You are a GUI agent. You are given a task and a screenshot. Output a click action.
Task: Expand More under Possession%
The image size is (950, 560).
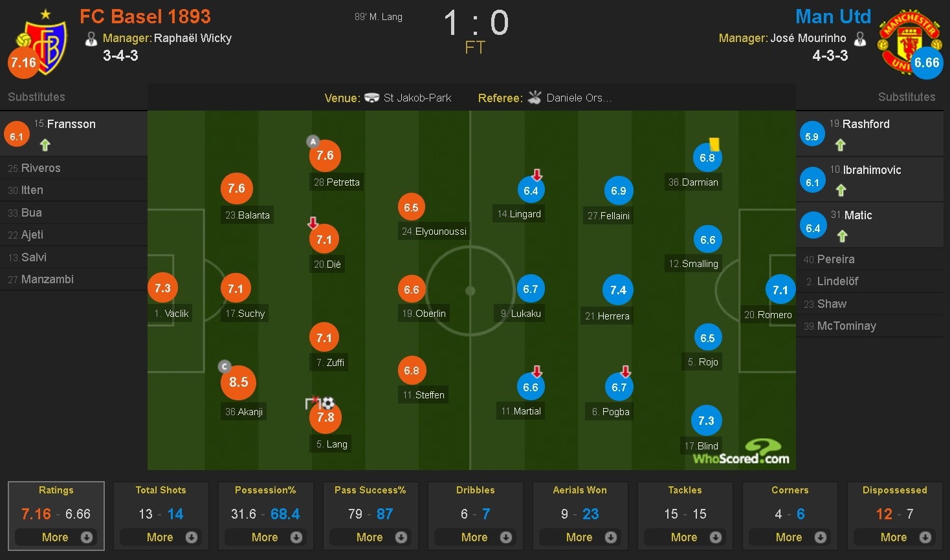pyautogui.click(x=265, y=537)
